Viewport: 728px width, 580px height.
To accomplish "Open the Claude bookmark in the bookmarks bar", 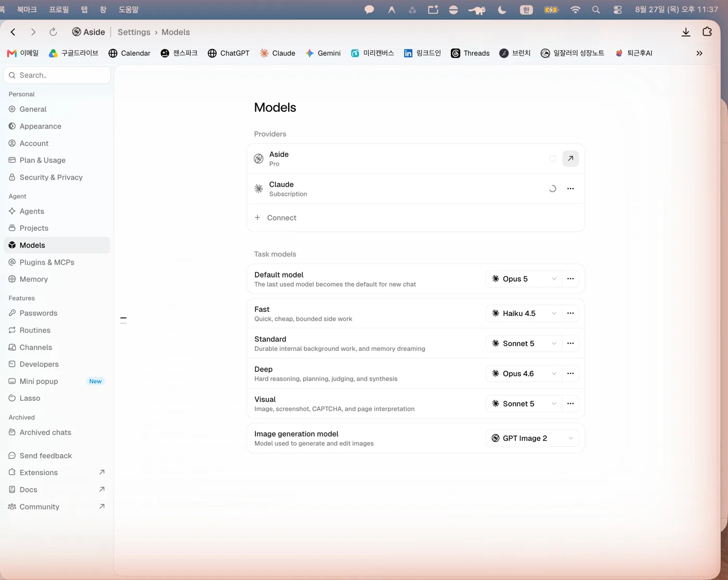I will [277, 53].
